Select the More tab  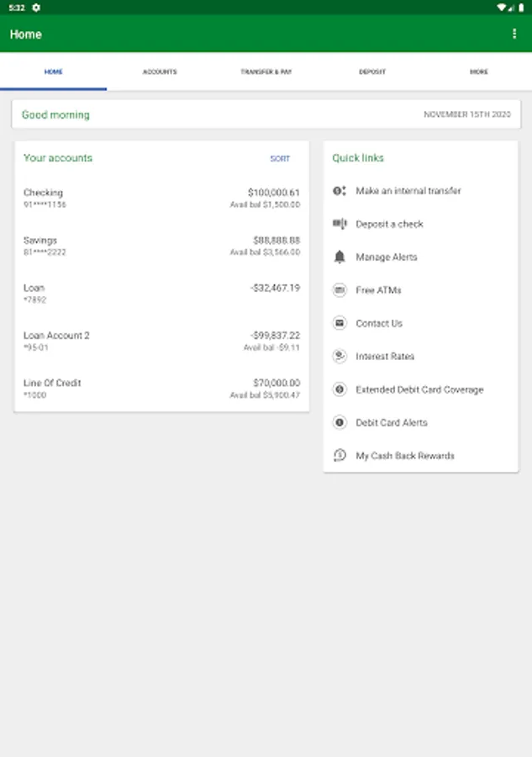tap(478, 72)
